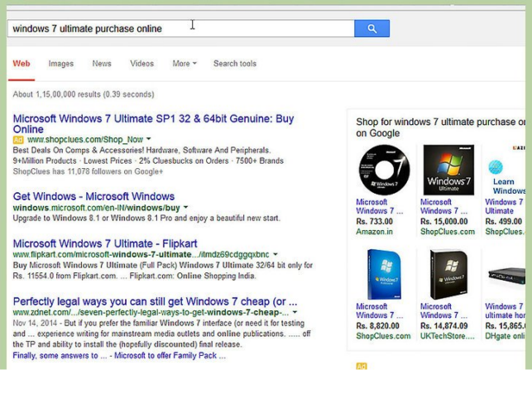Image resolution: width=532 pixels, height=399 pixels.
Task: Click the blue search magnifier button
Action: tap(371, 28)
